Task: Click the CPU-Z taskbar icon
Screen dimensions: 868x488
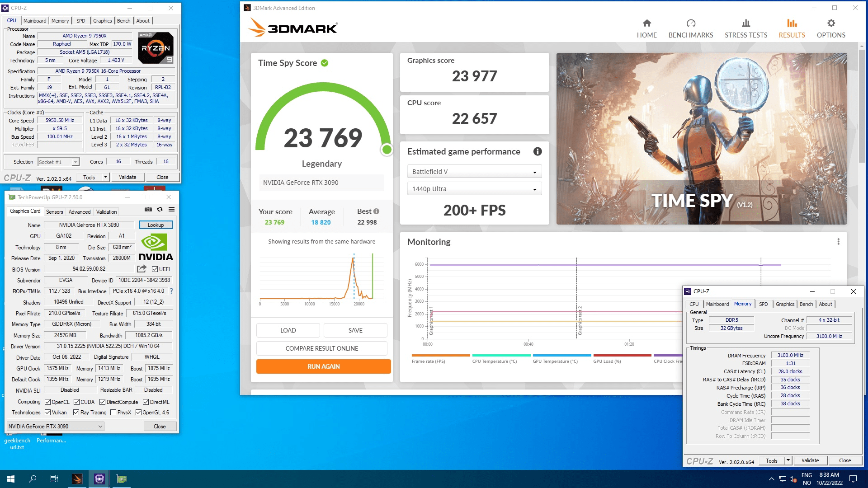Action: tap(99, 479)
